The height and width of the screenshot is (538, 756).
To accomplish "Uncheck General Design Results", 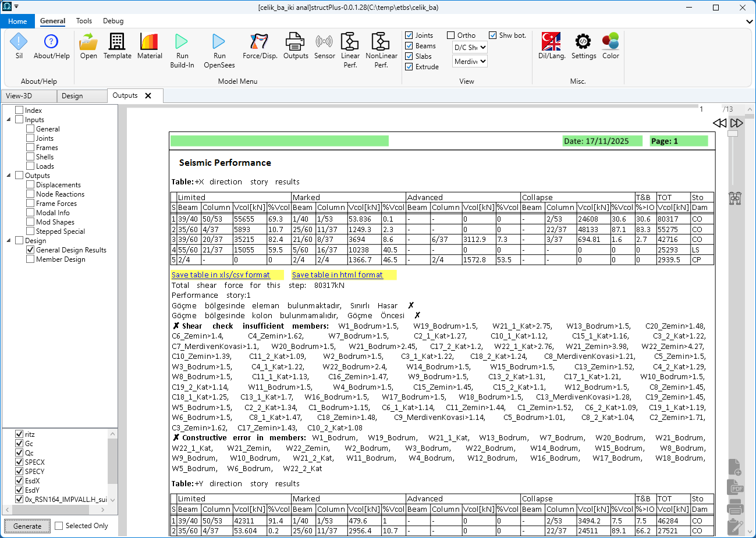I will pyautogui.click(x=30, y=250).
